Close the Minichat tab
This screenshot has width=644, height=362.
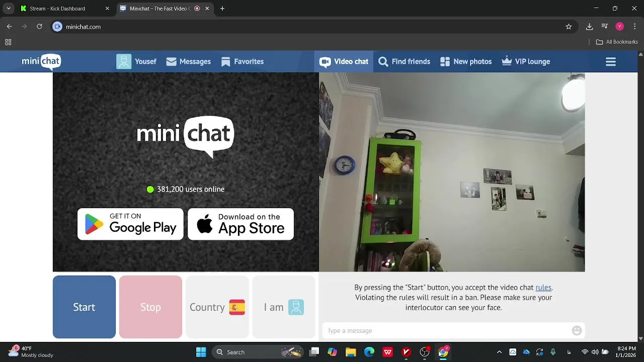point(207,9)
